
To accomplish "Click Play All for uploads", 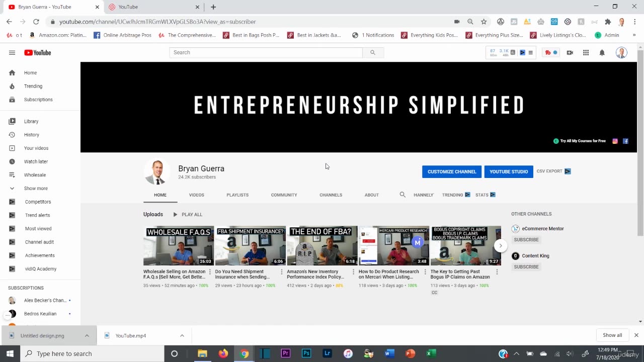I will point(188,215).
